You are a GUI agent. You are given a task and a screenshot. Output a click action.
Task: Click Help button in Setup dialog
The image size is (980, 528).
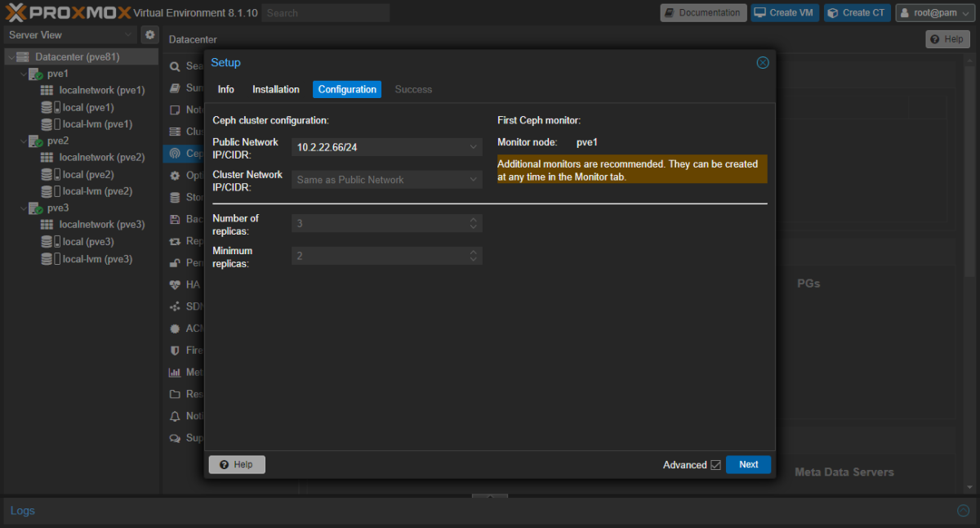click(237, 464)
